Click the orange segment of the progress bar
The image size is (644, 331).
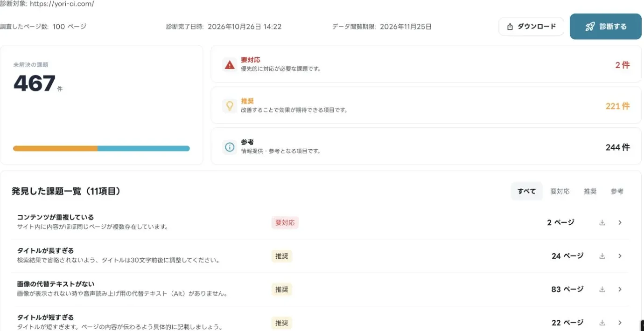click(x=55, y=148)
